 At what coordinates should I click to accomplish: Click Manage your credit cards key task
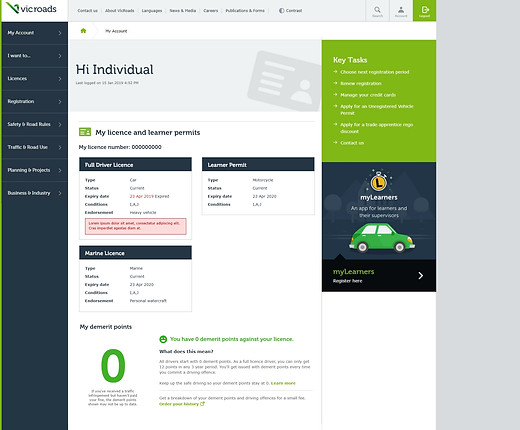(x=368, y=95)
